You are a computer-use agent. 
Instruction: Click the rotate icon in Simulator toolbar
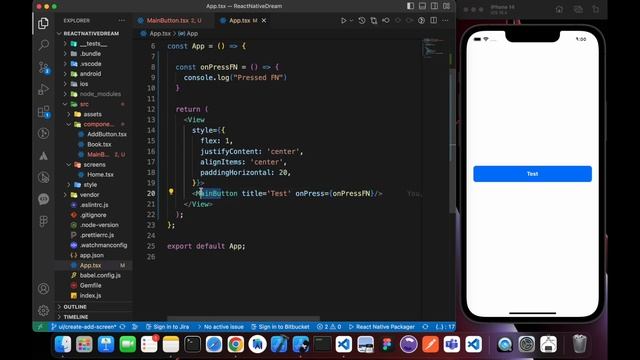click(x=596, y=9)
